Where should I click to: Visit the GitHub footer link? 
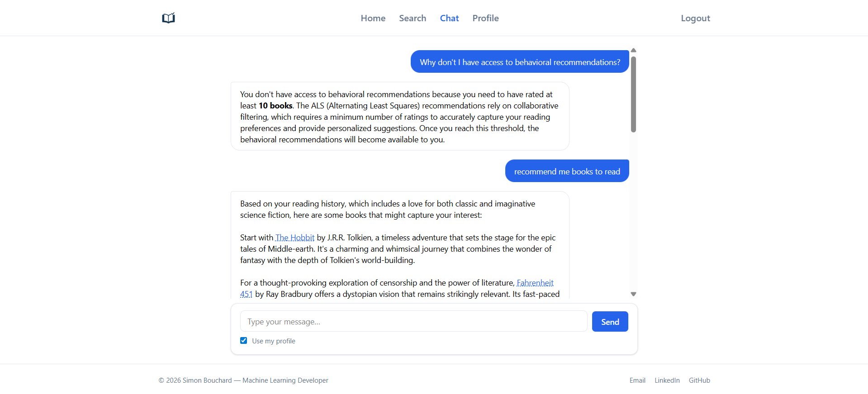[x=699, y=380]
